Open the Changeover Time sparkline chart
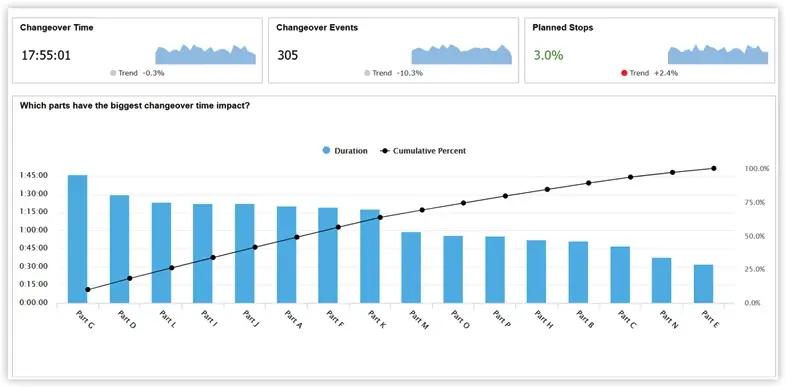Viewport: 787px width, 387px height. [x=205, y=54]
